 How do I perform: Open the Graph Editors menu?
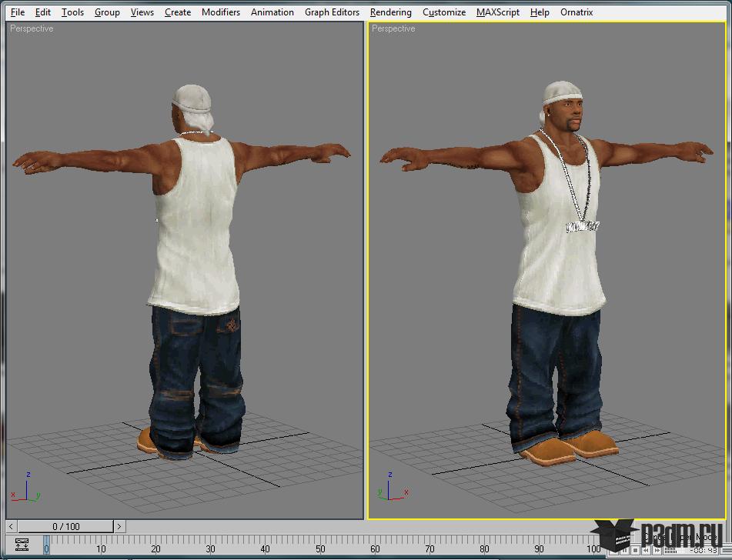tap(332, 12)
